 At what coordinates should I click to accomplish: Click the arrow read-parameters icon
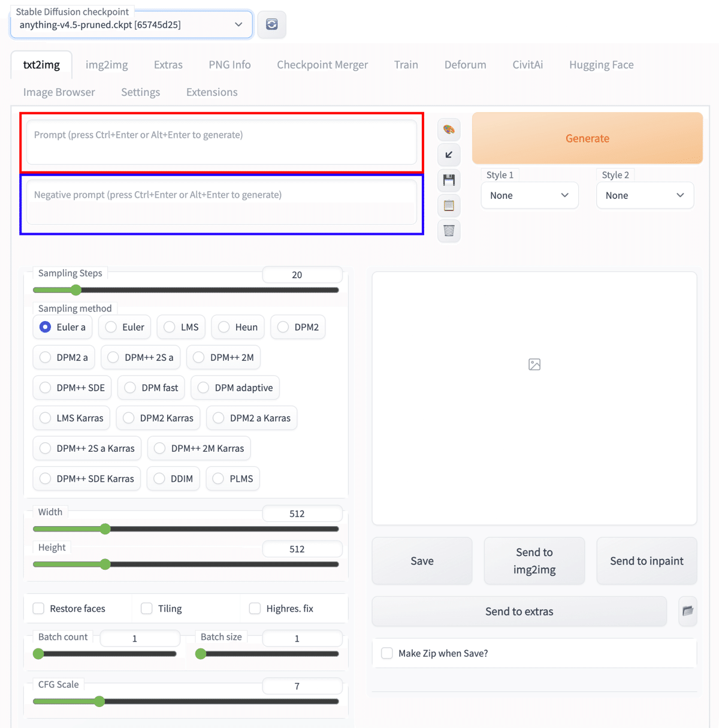pos(449,155)
